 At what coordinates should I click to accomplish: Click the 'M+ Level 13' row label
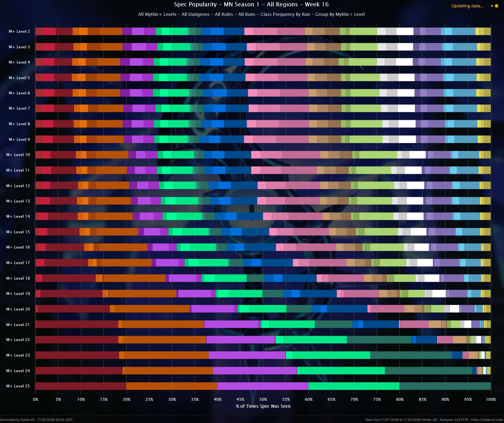(18, 201)
